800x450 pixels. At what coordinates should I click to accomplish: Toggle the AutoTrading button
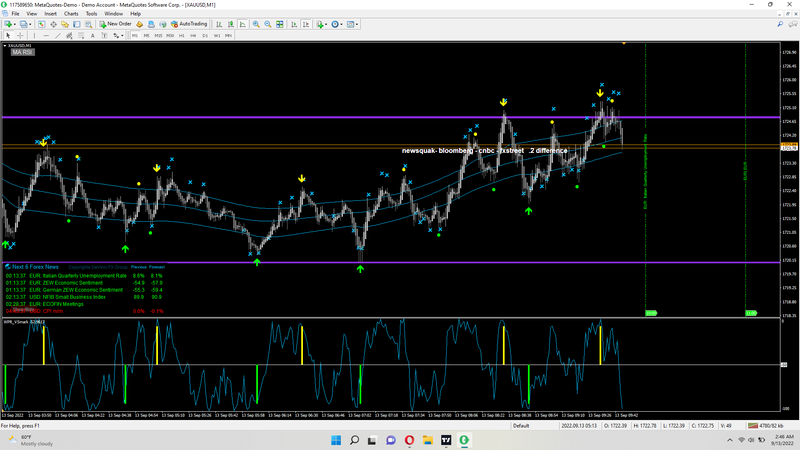tap(190, 23)
